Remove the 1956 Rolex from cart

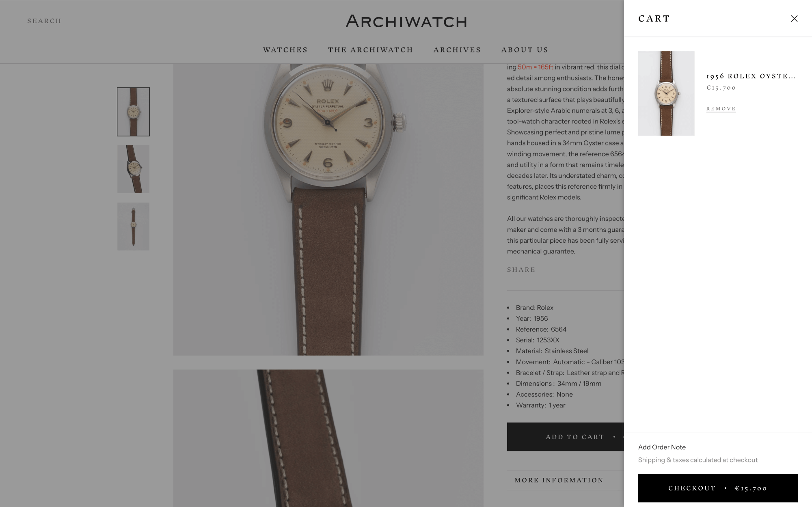pos(721,109)
